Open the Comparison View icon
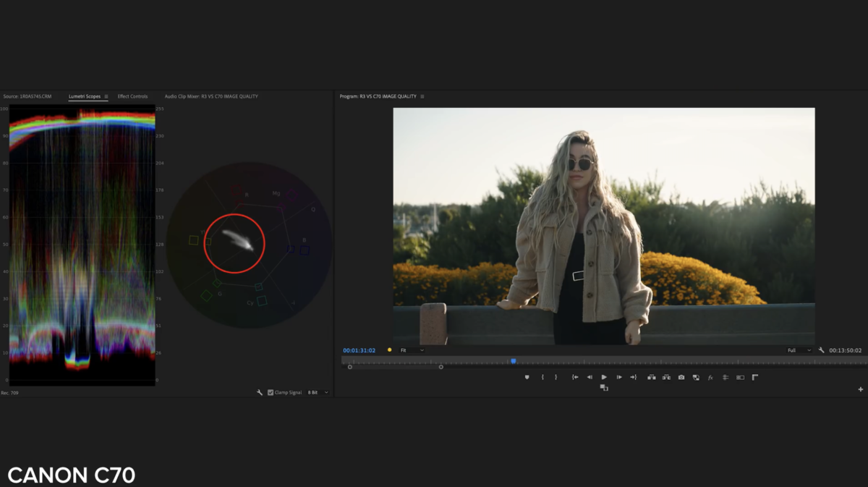Image resolution: width=868 pixels, height=487 pixels. (x=696, y=377)
